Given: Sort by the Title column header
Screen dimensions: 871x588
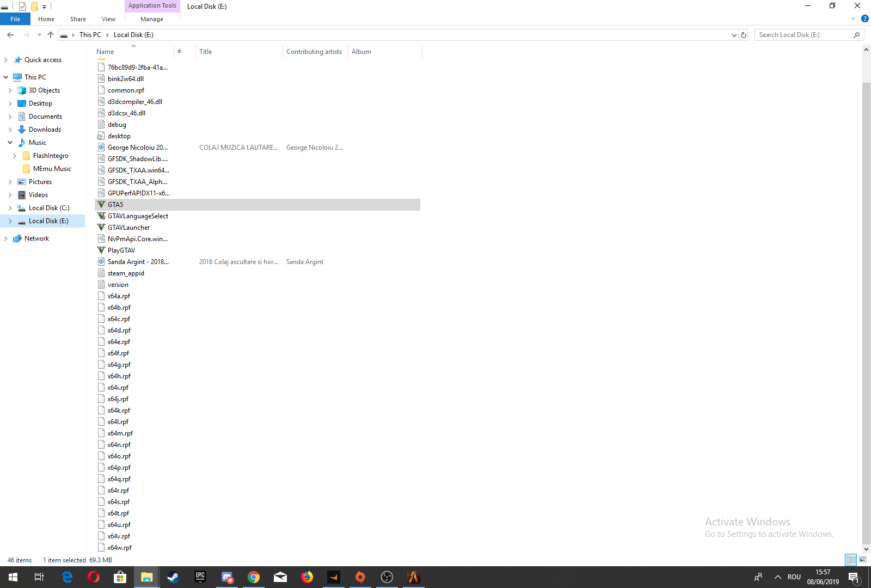Looking at the screenshot, I should [239, 52].
